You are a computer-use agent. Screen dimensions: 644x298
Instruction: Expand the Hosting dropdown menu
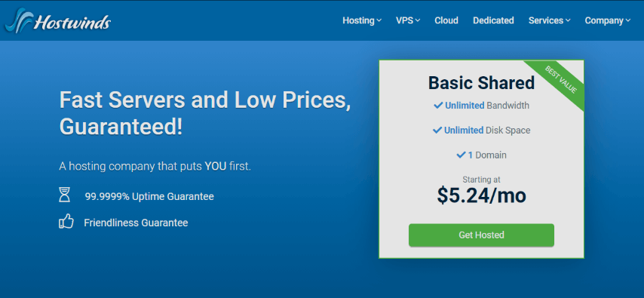362,20
